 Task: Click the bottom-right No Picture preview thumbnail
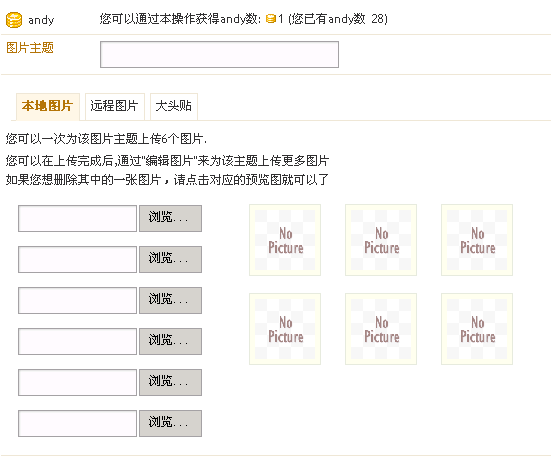coord(477,329)
